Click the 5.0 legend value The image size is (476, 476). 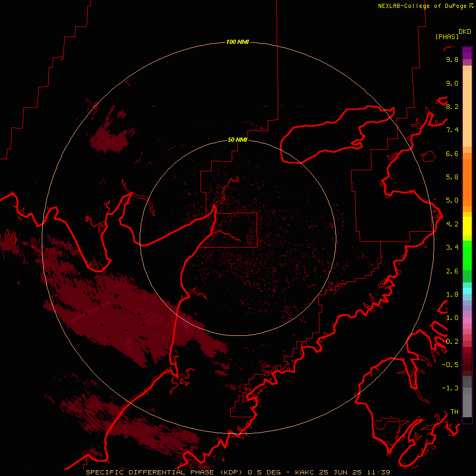pos(452,200)
